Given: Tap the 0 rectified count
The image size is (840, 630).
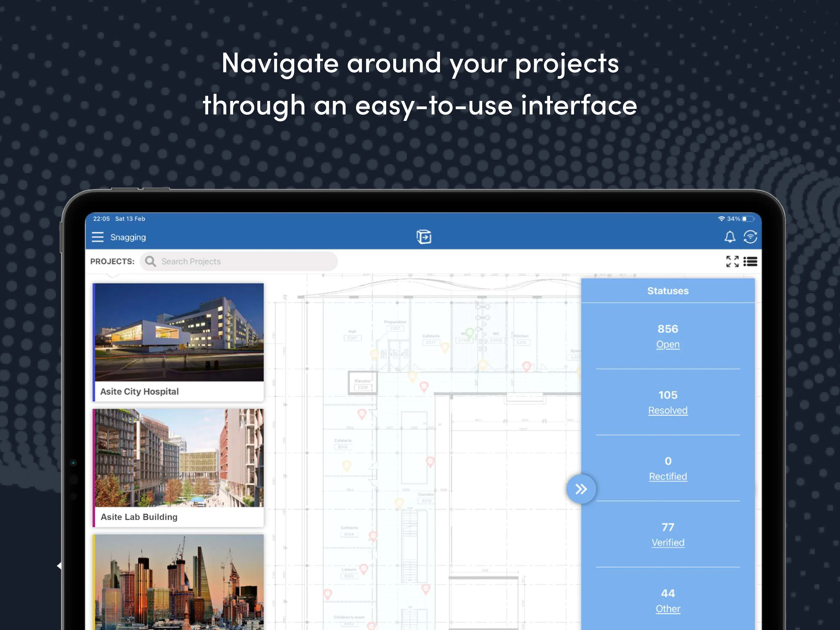Looking at the screenshot, I should click(x=668, y=461).
